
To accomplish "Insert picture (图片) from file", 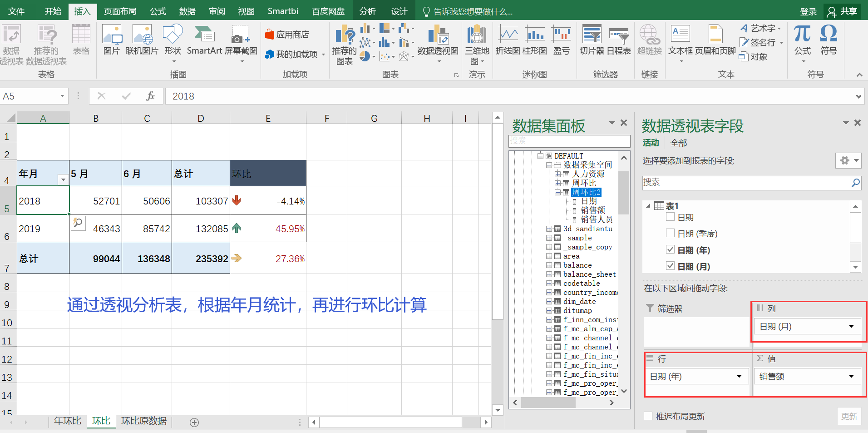I will tap(112, 40).
